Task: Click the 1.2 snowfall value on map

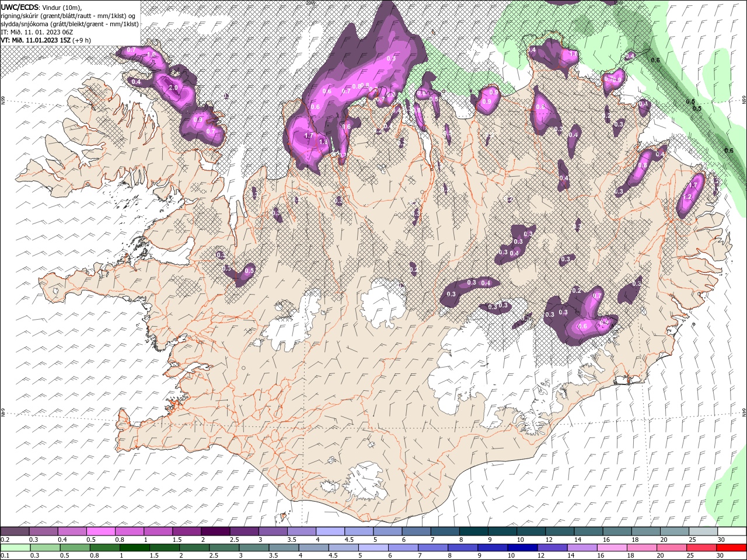Action: [687, 197]
